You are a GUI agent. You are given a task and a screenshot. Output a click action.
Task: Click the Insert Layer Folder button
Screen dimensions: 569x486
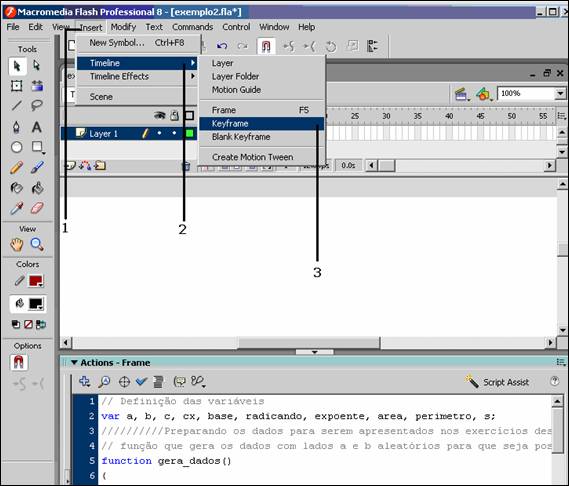(100, 166)
